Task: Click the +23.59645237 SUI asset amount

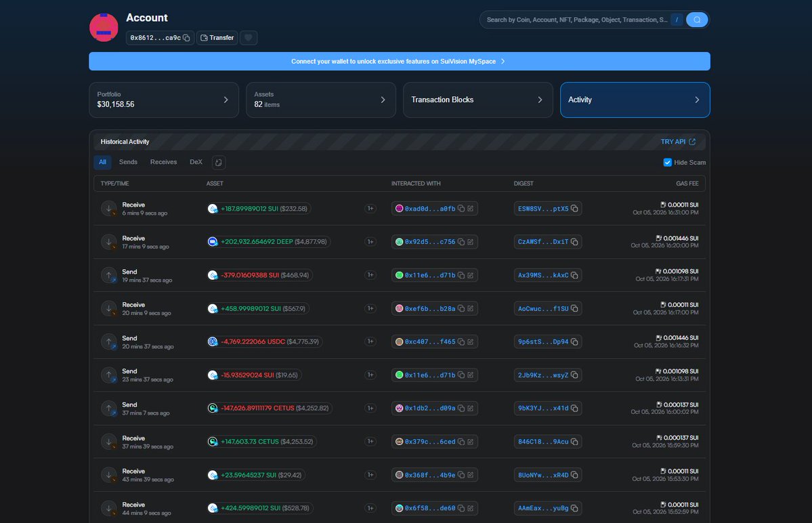Action: (x=248, y=475)
